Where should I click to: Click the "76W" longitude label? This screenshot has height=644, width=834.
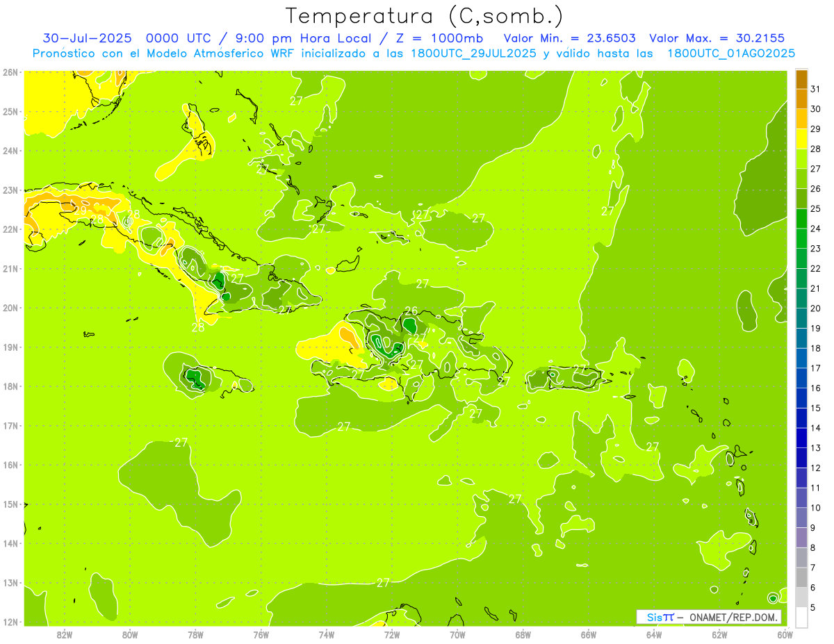[261, 634]
